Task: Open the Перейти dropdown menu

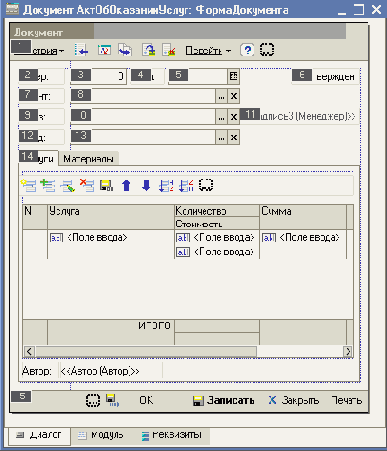Action: pos(208,51)
